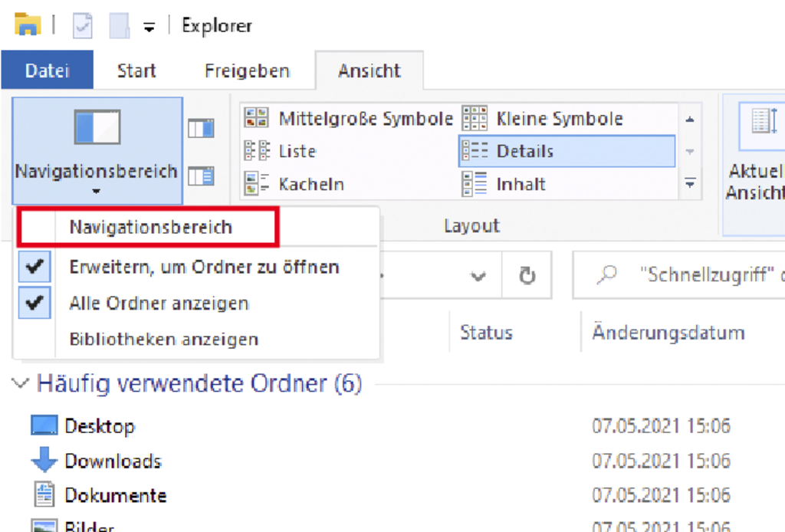
Task: Collapse Häufig verwendete Ordner group
Action: tap(22, 383)
